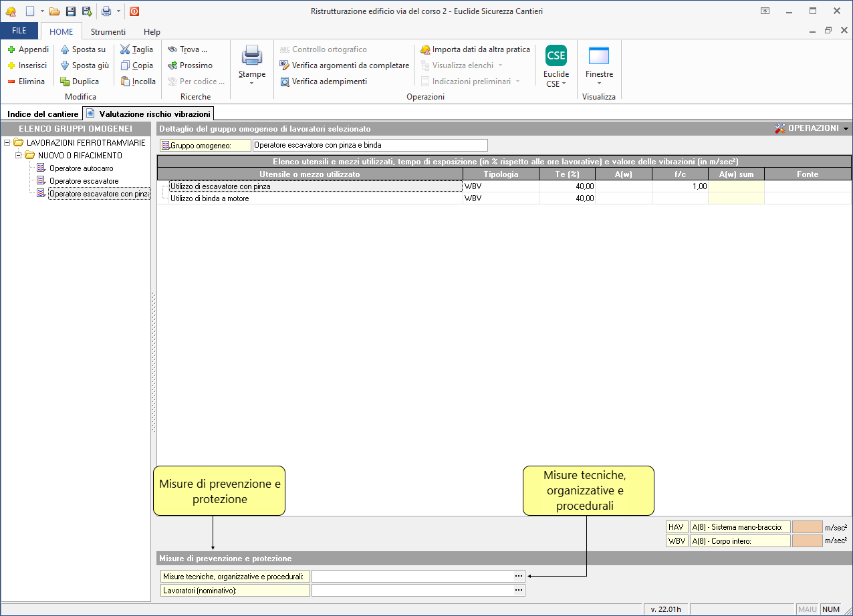Click the Appendi green plus icon
853x616 pixels.
11,49
